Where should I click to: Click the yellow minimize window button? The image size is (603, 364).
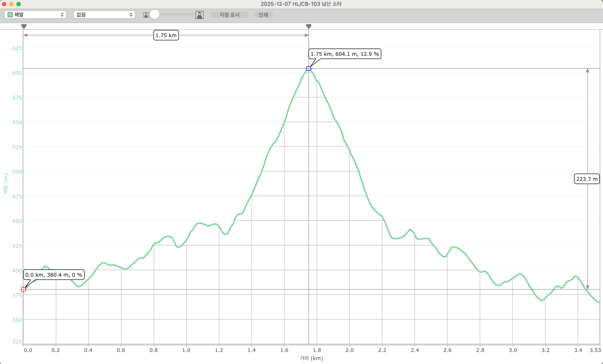click(11, 4)
